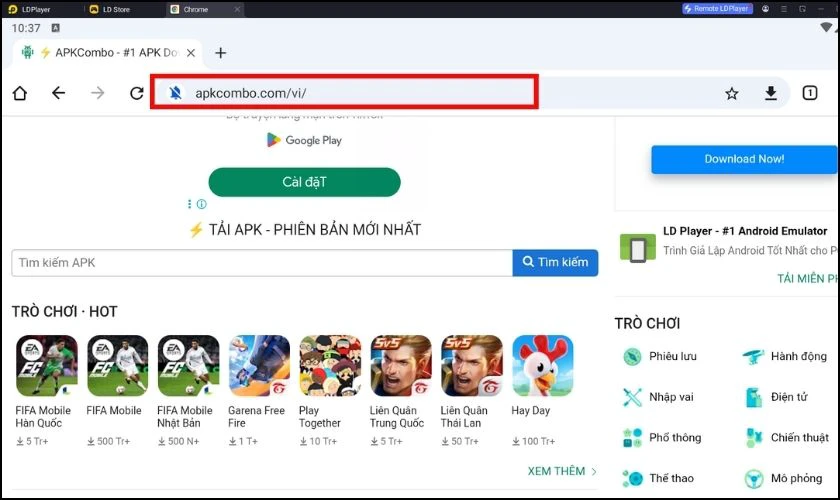Screen dimensions: 840x500
Task: Select the Điện tử category
Action: 776,397
